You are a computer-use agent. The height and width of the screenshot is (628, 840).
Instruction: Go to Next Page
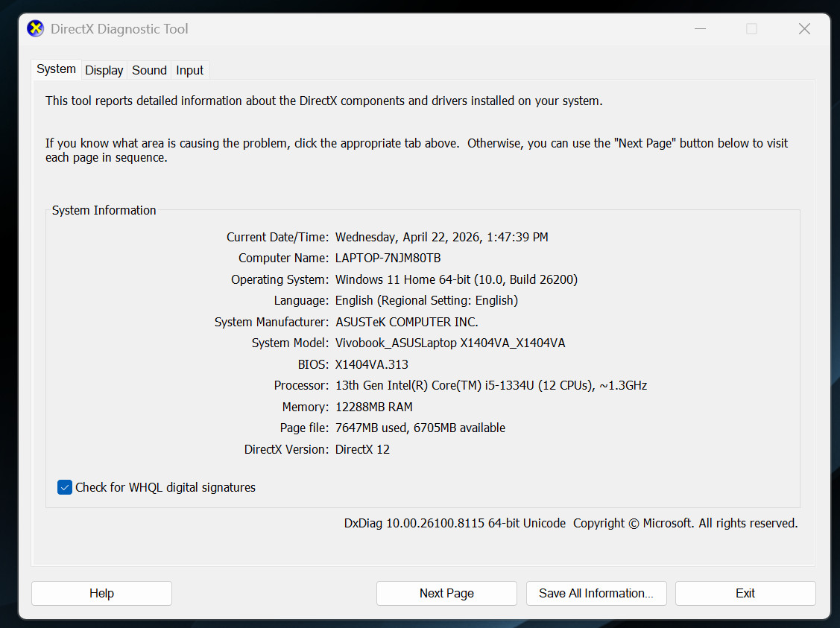pos(446,593)
